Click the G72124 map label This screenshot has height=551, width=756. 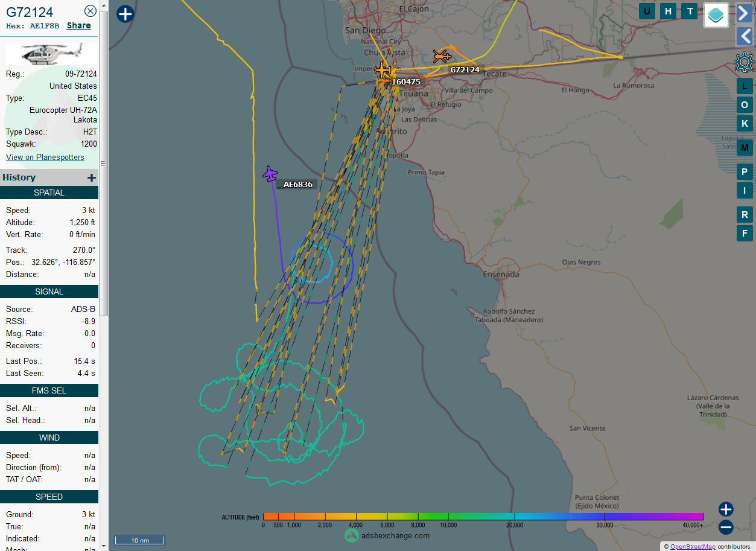coord(465,70)
